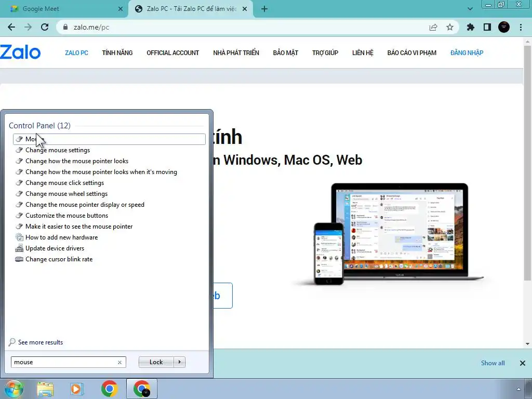
Task: Open BÁO CÁO VI PHẠM menu item
Action: pyautogui.click(x=411, y=53)
